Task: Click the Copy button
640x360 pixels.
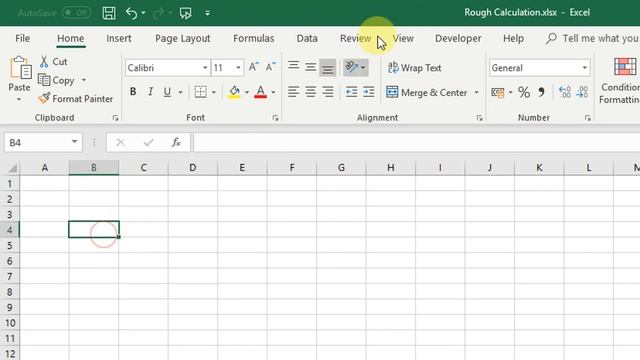Action: [x=57, y=80]
